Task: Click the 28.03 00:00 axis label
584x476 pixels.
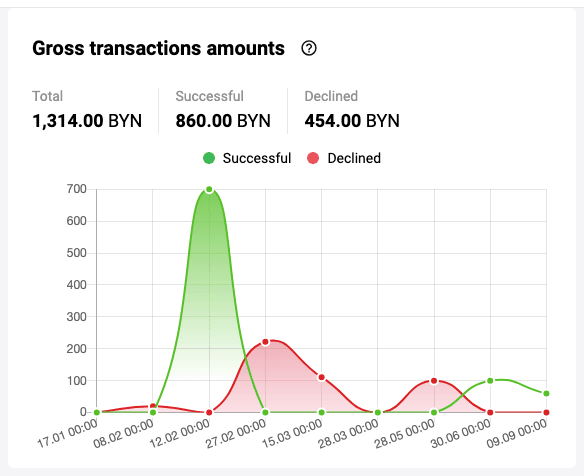Action: point(348,434)
